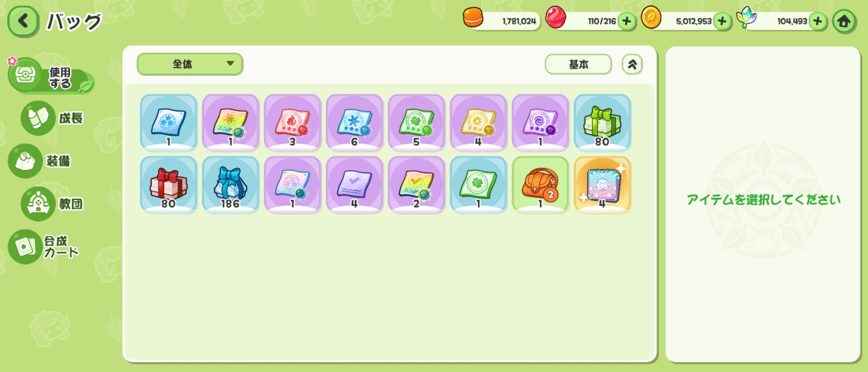
Task: Select the blue gift box with 186
Action: click(231, 185)
